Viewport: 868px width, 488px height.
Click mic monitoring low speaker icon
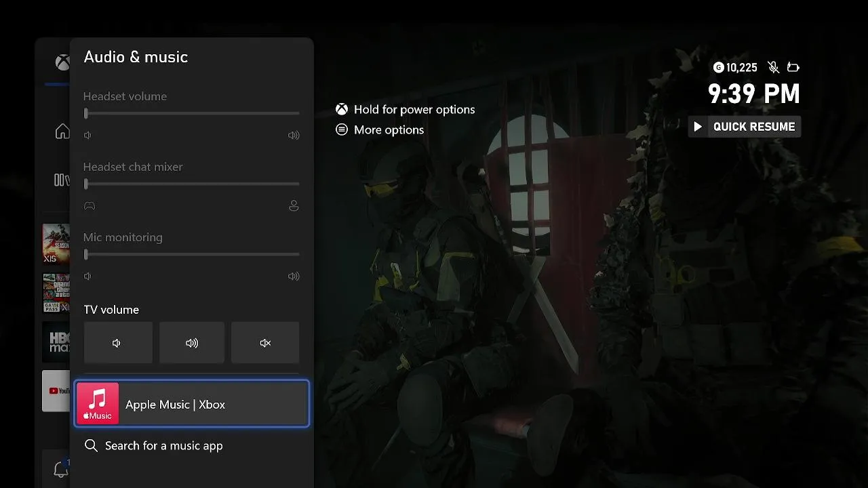[87, 277]
